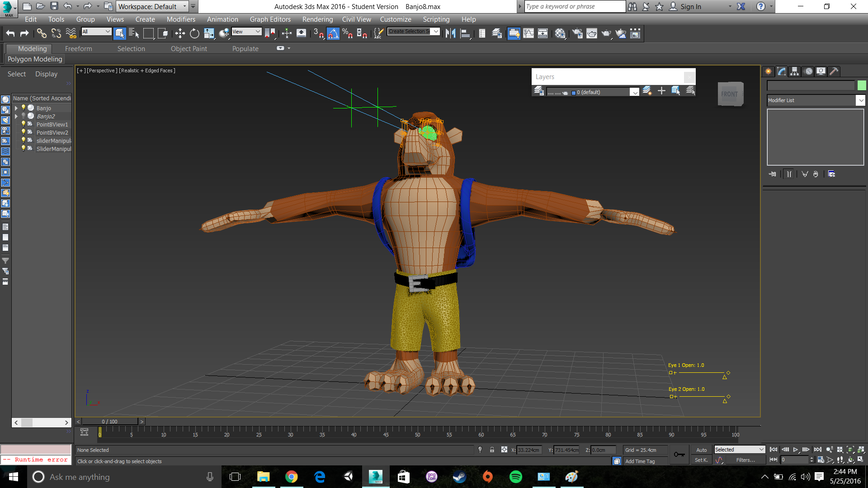Open the Mirror tool
The height and width of the screenshot is (488, 868).
coord(450,33)
